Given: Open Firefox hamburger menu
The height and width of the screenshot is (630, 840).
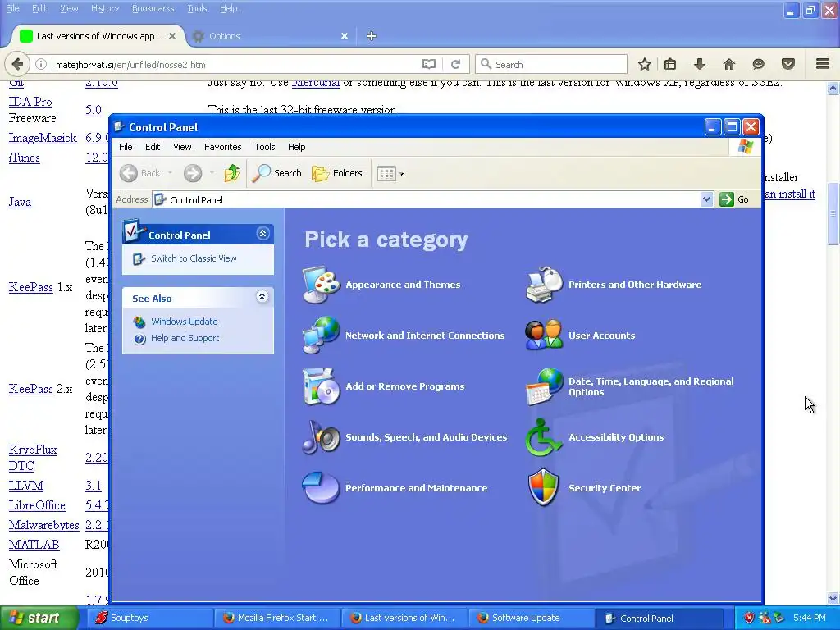Looking at the screenshot, I should [x=823, y=64].
